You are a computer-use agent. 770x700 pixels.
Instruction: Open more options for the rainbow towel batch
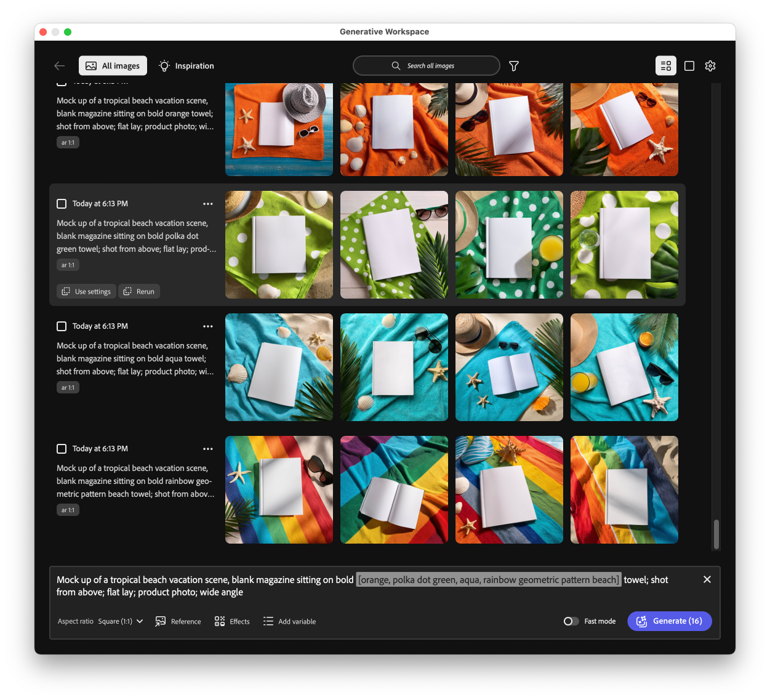coord(208,448)
